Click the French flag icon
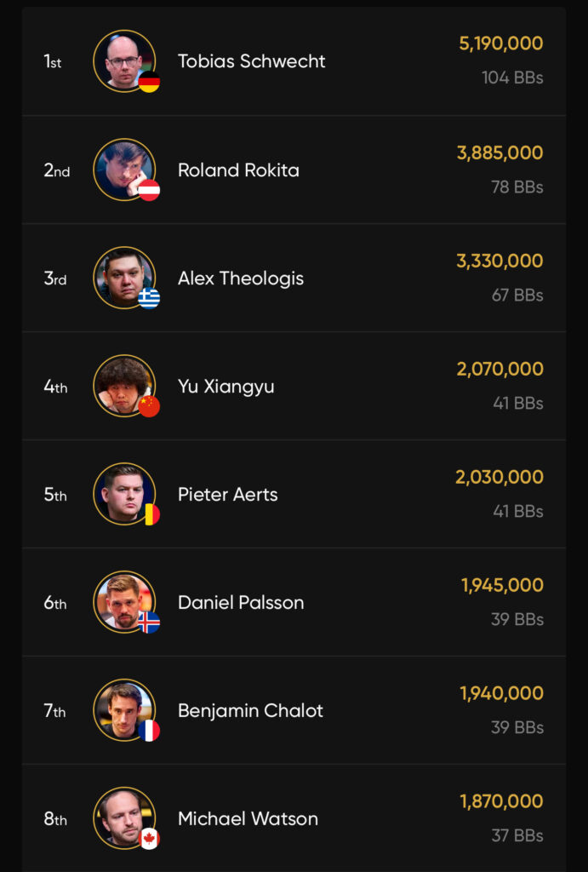 tap(150, 731)
